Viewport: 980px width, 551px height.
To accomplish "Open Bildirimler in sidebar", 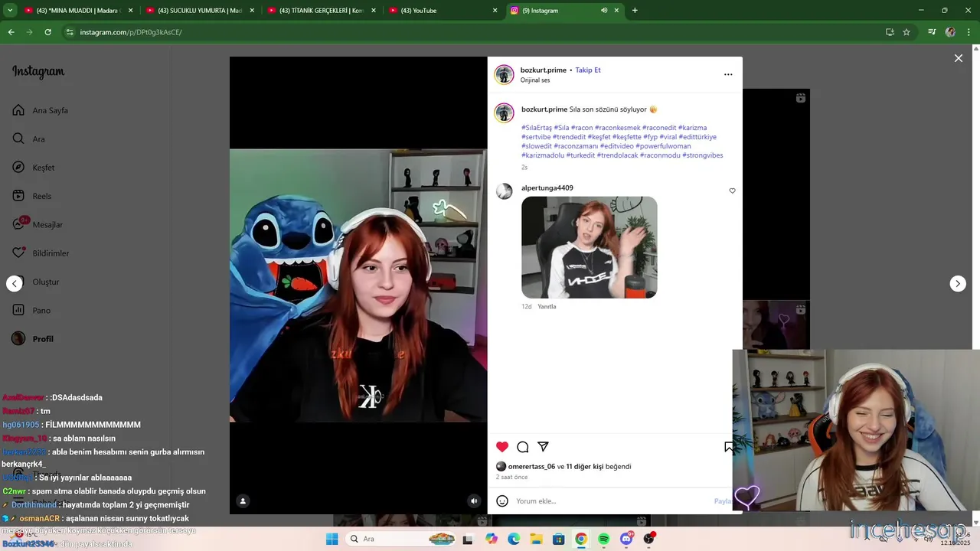I will [x=41, y=253].
